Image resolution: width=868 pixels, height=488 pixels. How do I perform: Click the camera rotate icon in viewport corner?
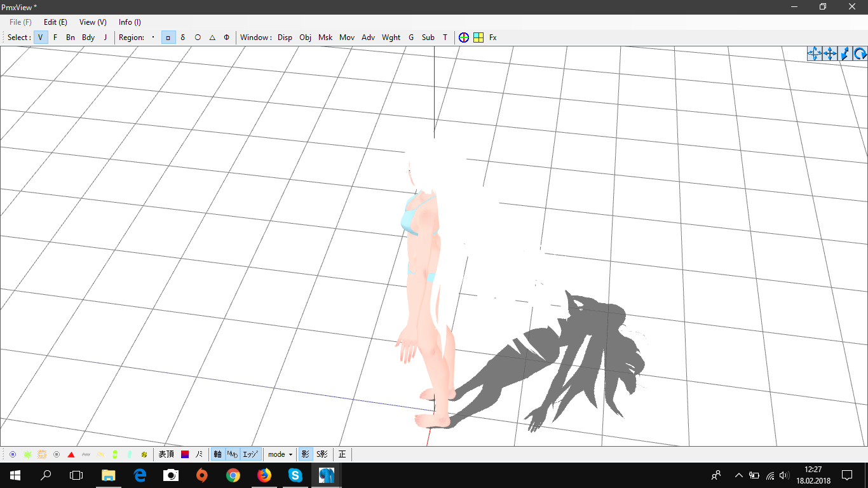860,54
